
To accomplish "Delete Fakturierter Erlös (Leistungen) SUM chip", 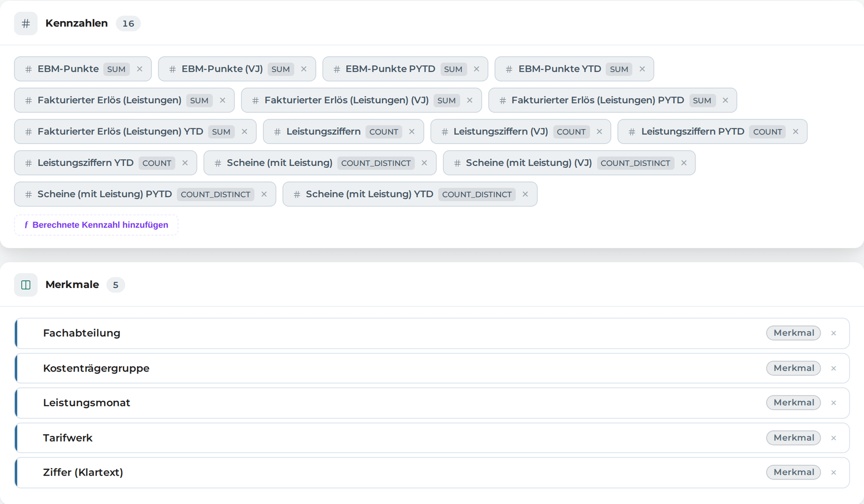I will (223, 100).
